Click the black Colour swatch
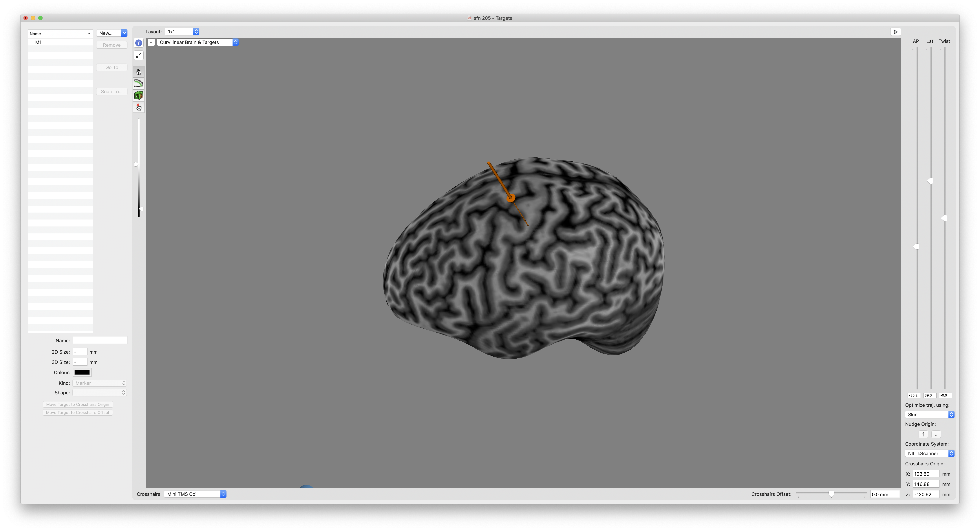This screenshot has height=531, width=980. coord(82,373)
